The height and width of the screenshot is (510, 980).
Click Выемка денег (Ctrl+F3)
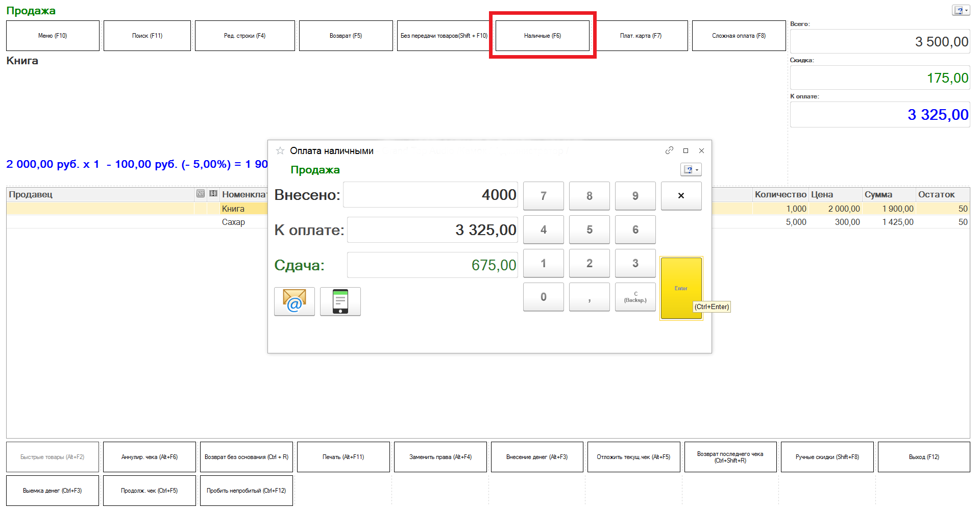[53, 491]
